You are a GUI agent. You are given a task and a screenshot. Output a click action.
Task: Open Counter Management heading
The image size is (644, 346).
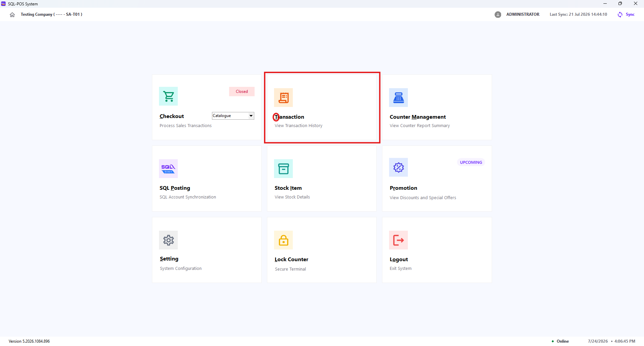(418, 117)
